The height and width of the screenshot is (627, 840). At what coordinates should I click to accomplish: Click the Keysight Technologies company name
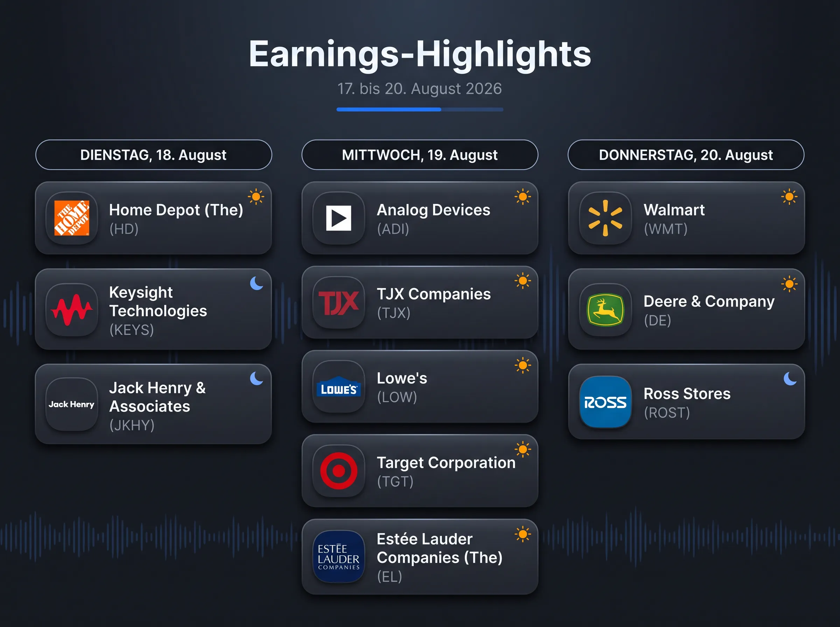[x=158, y=302]
